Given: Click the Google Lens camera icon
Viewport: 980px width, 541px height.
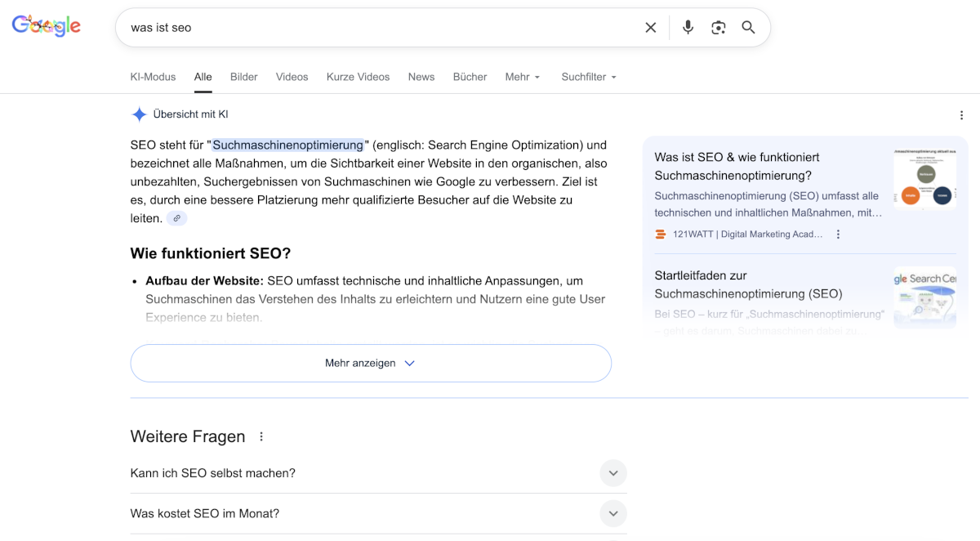Looking at the screenshot, I should pyautogui.click(x=718, y=27).
